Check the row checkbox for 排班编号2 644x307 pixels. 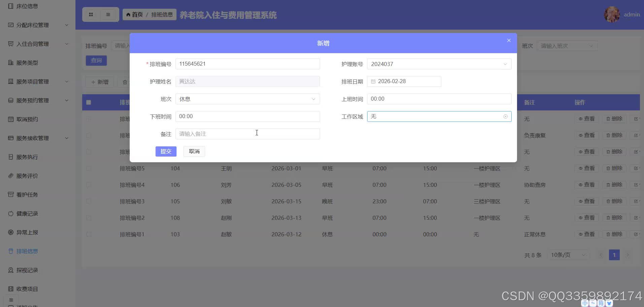[89, 218]
